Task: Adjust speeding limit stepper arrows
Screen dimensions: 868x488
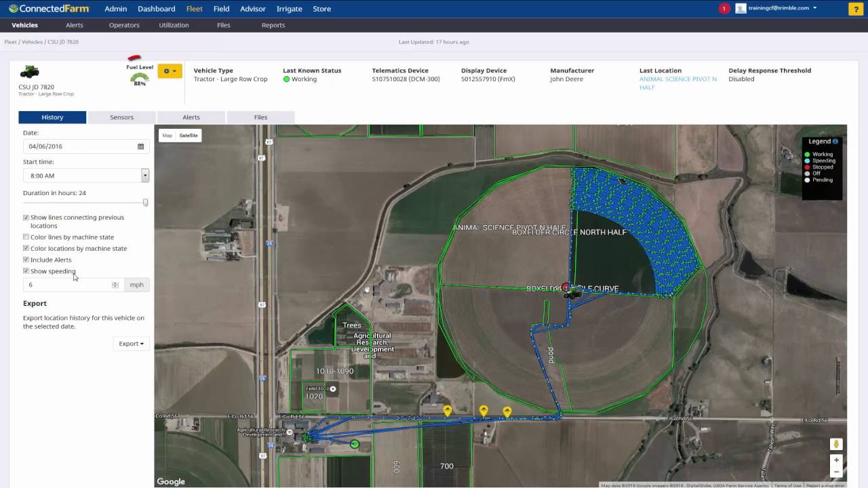Action: point(115,285)
